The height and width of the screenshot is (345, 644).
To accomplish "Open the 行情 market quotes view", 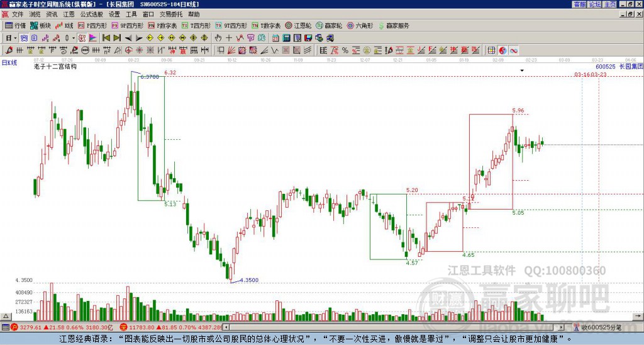I will pyautogui.click(x=15, y=25).
